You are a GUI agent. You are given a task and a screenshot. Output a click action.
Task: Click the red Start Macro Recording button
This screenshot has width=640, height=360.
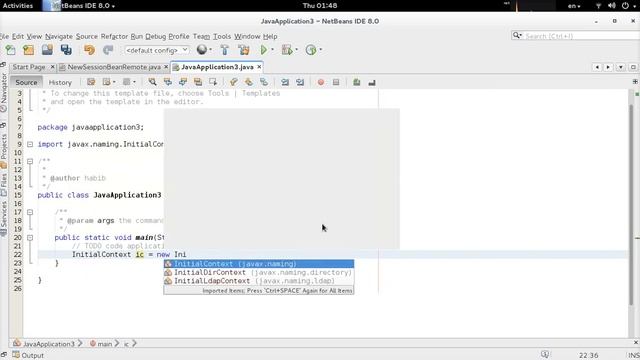click(321, 82)
